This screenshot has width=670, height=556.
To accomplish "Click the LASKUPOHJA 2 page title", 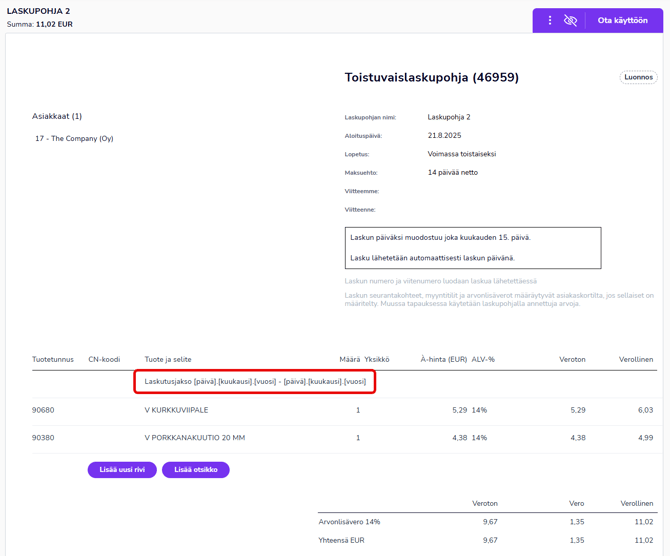I will pos(38,11).
